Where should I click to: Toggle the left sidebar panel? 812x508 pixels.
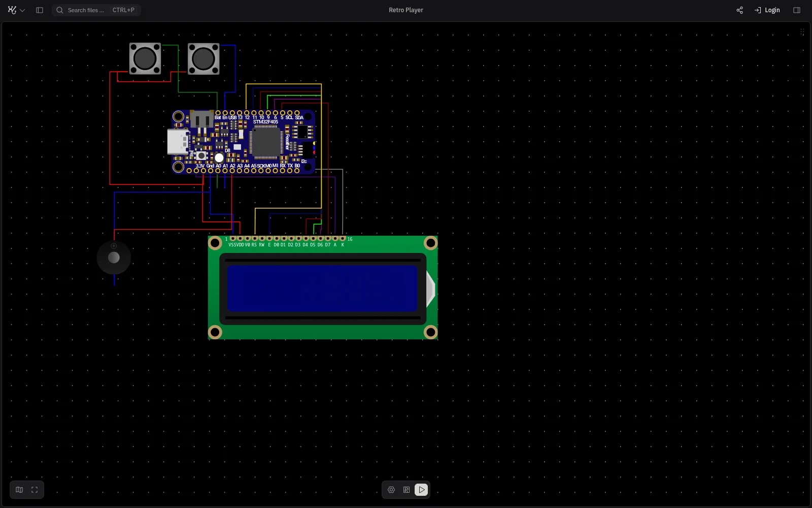(x=40, y=10)
